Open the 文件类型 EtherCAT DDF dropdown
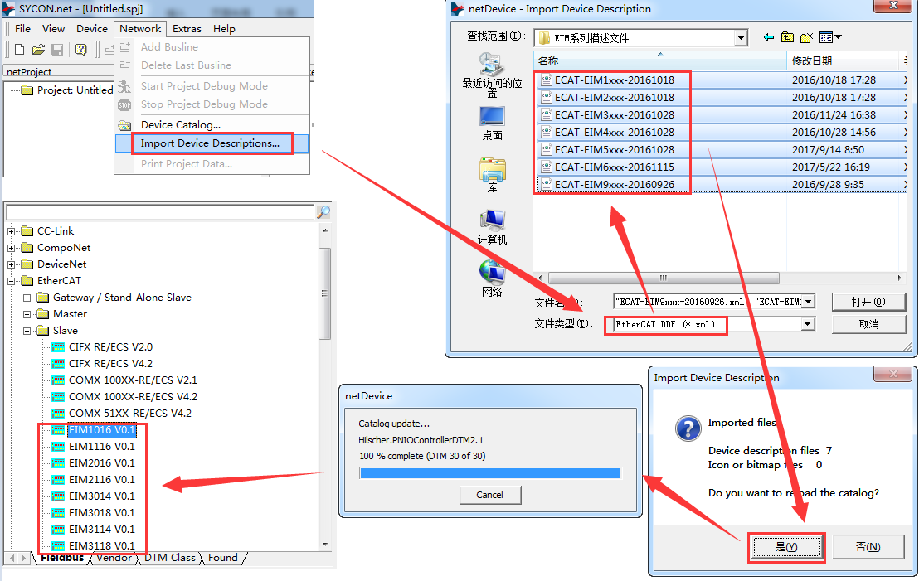Image resolution: width=924 pixels, height=581 pixels. point(807,324)
